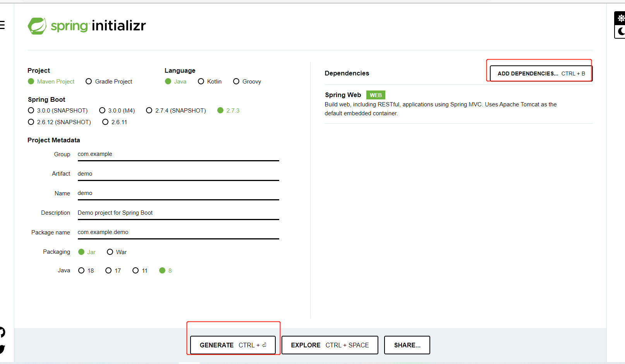Viewport: 625px width, 364px height.
Task: Click the Group input field
Action: (178, 154)
